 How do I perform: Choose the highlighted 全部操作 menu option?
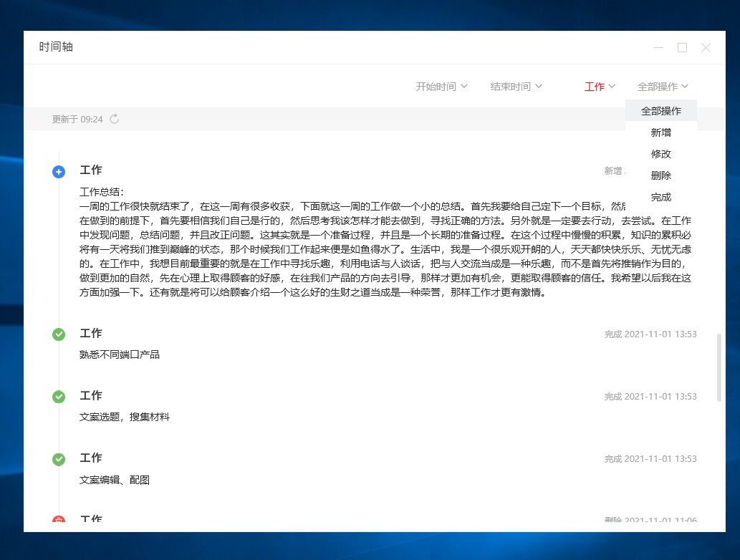point(659,110)
